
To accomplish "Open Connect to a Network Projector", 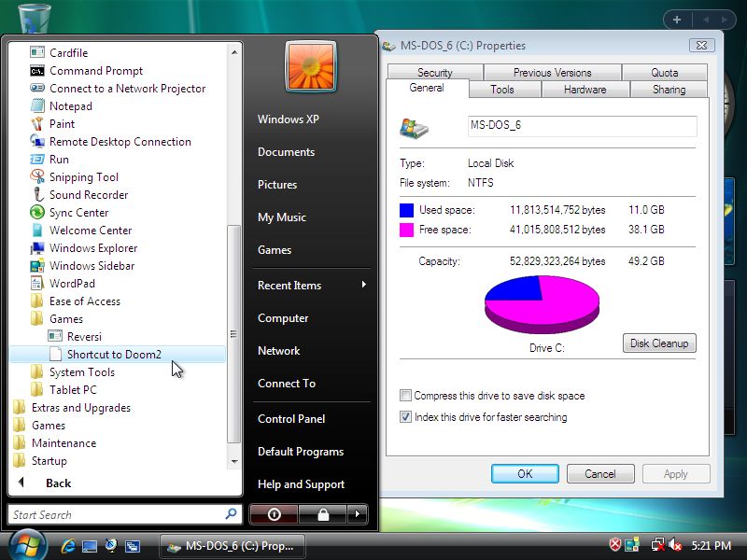I will point(118,89).
